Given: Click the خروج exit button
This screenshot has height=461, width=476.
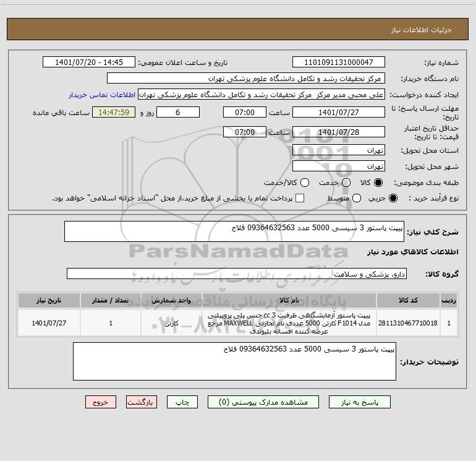Looking at the screenshot, I should coord(101,402).
